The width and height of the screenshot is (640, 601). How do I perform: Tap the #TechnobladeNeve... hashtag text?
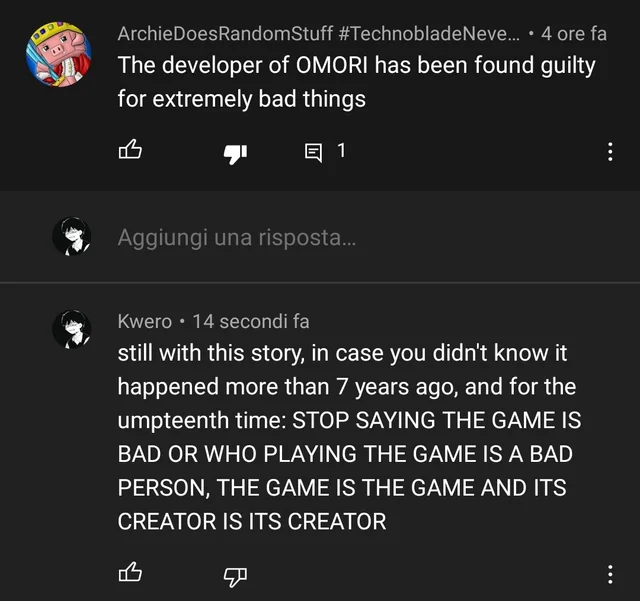point(429,33)
